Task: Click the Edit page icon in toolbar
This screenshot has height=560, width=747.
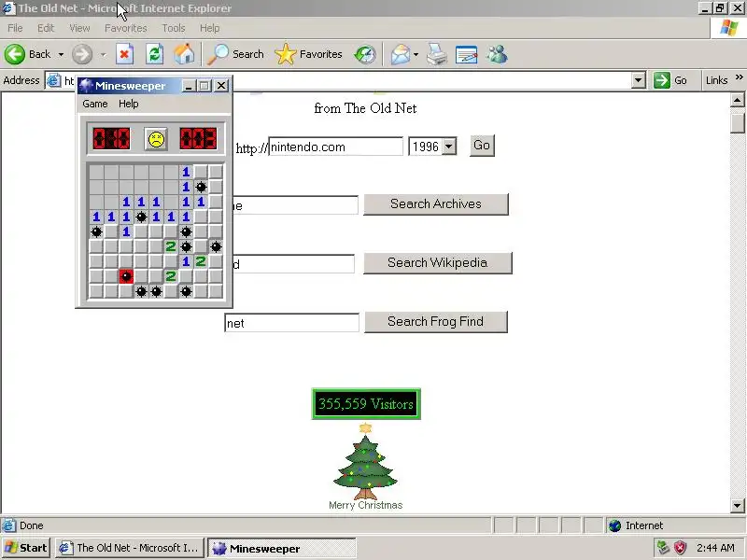Action: [x=466, y=54]
